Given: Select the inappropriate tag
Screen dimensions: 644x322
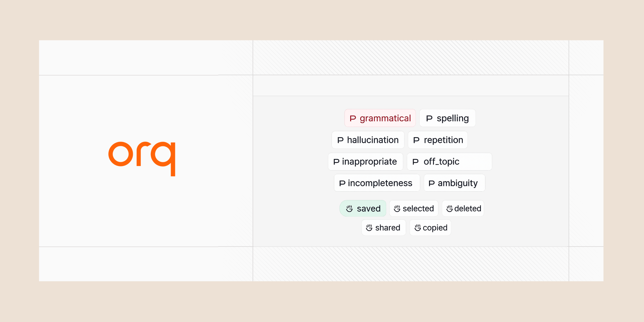Looking at the screenshot, I should [365, 162].
